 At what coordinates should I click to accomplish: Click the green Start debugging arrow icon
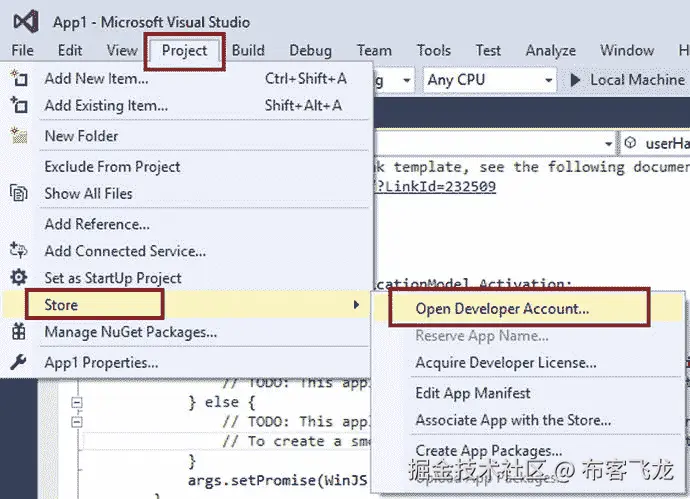tap(575, 80)
